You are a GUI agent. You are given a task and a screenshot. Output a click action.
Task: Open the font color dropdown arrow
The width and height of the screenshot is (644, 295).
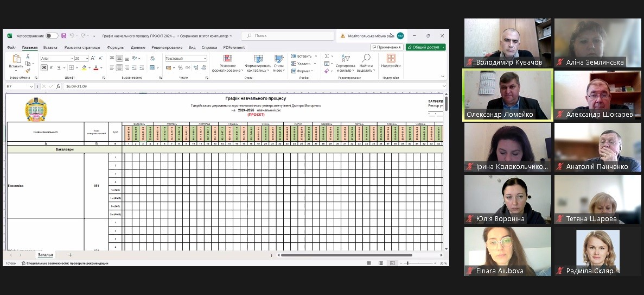pyautogui.click(x=101, y=67)
